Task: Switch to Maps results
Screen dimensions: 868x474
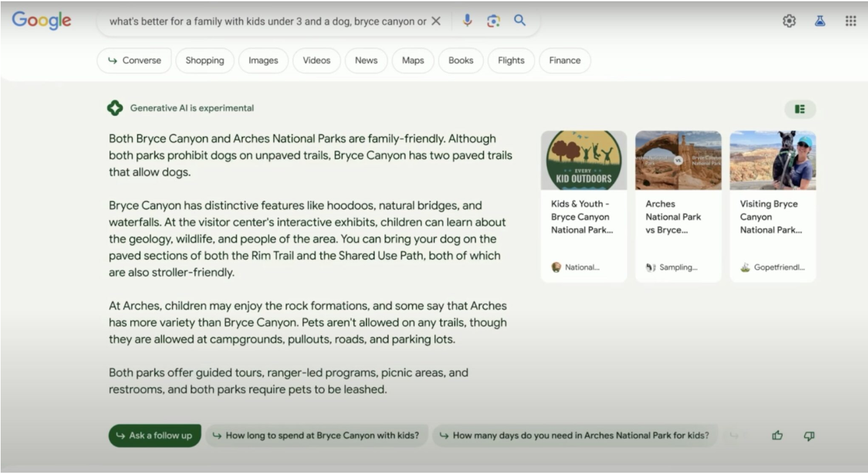Action: [413, 60]
